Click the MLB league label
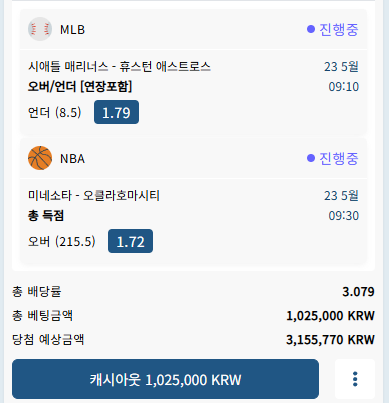The height and width of the screenshot is (403, 389). click(x=72, y=30)
